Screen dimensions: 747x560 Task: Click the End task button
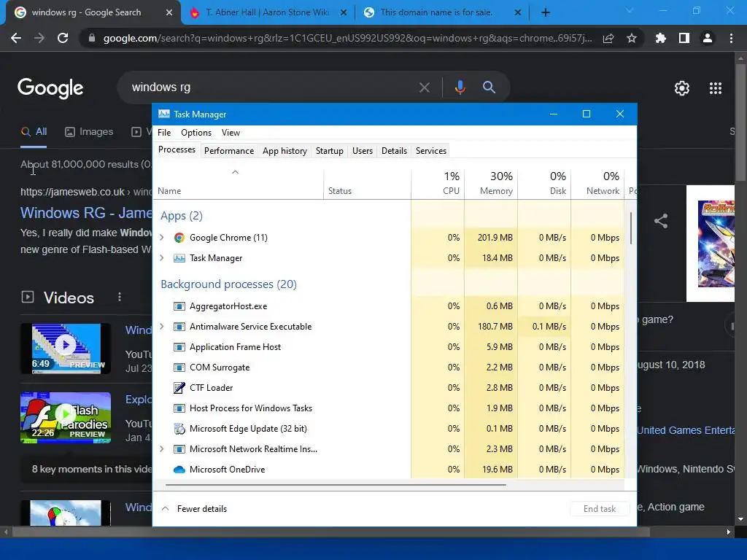(x=600, y=508)
